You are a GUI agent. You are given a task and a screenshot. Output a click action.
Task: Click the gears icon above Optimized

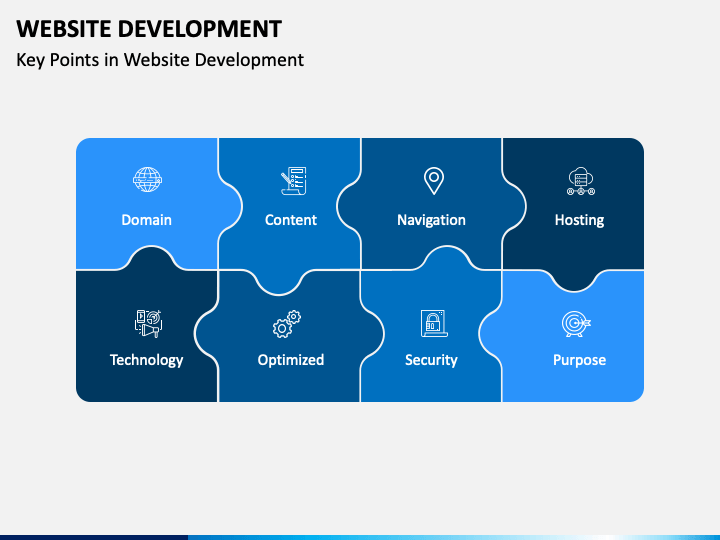click(287, 324)
